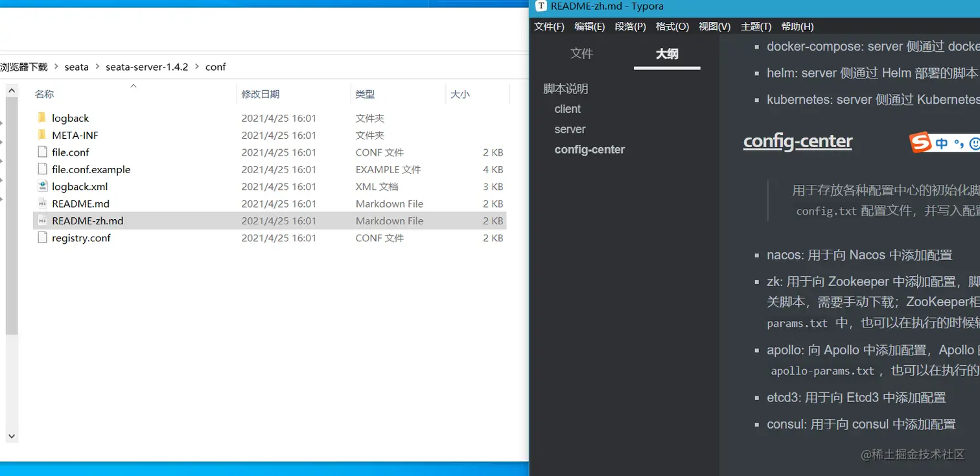Go to seata in breadcrumb path
This screenshot has height=476, width=980.
coord(76,67)
